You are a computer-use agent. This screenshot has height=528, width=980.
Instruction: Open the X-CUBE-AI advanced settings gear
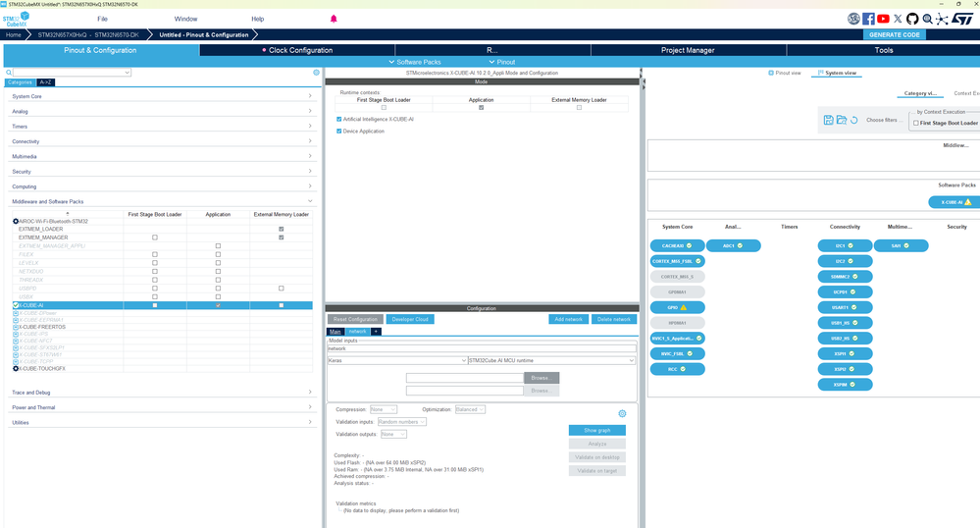(622, 413)
